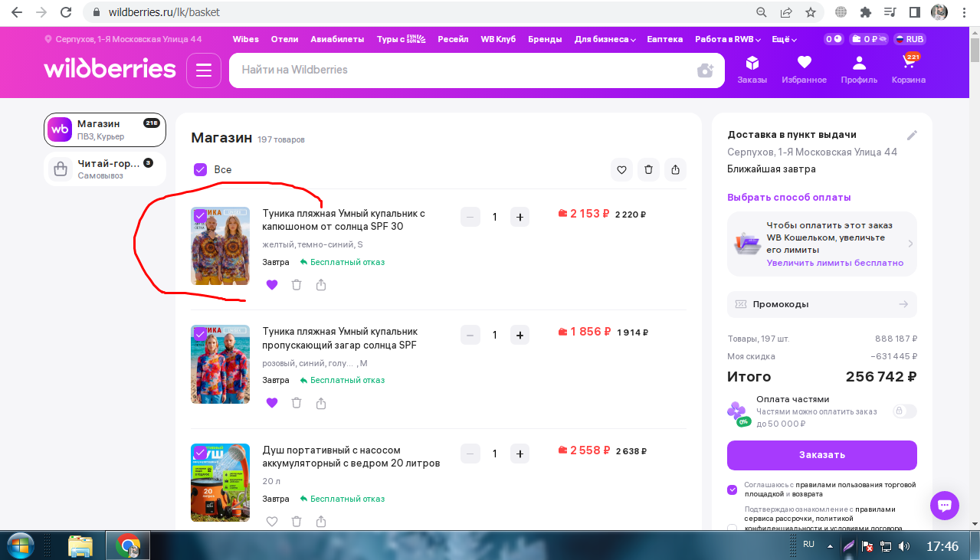The width and height of the screenshot is (980, 560).
Task: Share the portable shower item
Action: (x=321, y=522)
